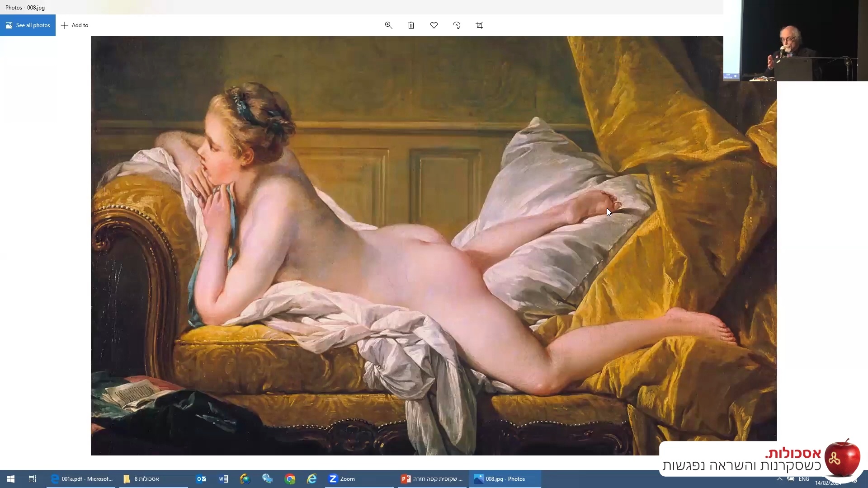Open the Add to menu
The height and width of the screenshot is (488, 868).
coord(75,25)
